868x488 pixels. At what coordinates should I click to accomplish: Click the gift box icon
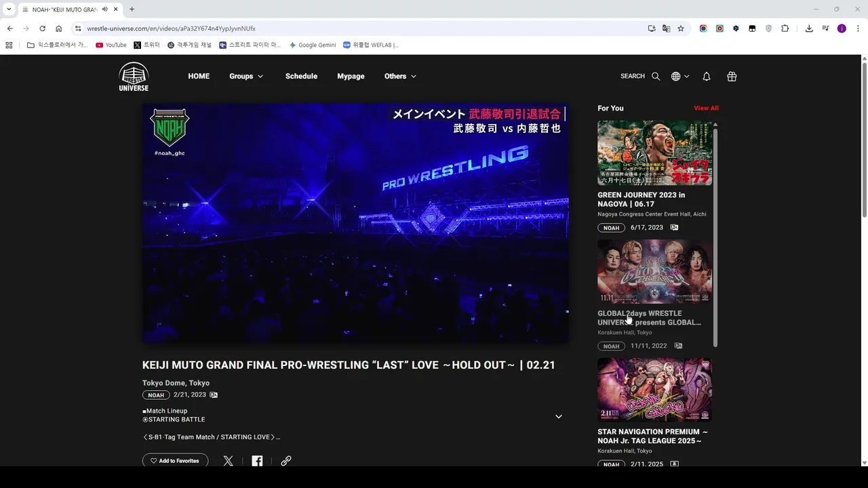click(x=732, y=77)
